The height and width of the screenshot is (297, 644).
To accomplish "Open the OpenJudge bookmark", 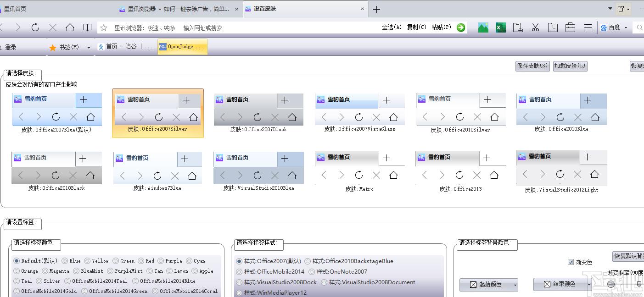I will 182,47.
